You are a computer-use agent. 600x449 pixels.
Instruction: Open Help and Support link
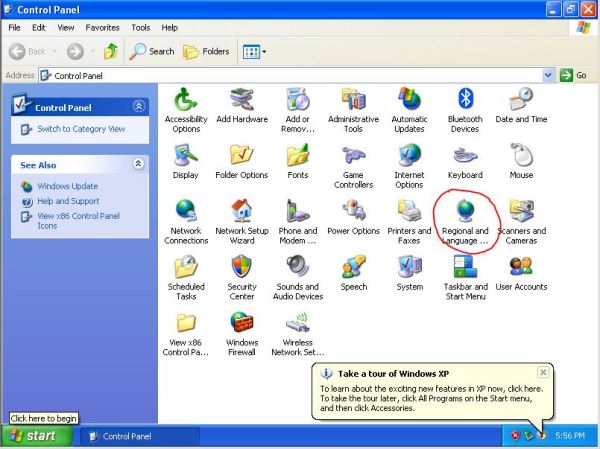[68, 201]
